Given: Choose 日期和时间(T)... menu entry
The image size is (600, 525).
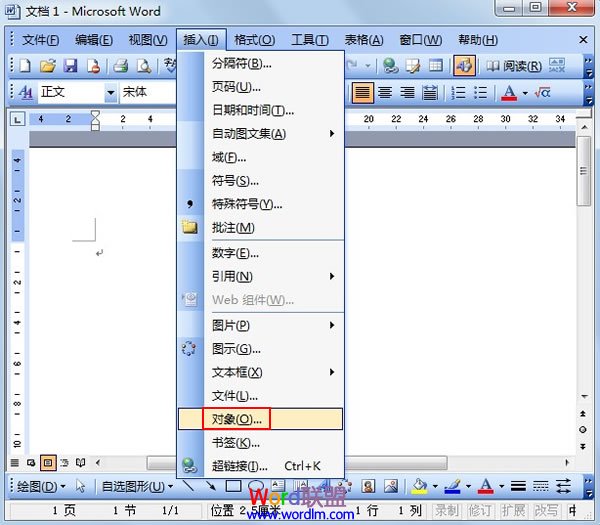Looking at the screenshot, I should [260, 111].
